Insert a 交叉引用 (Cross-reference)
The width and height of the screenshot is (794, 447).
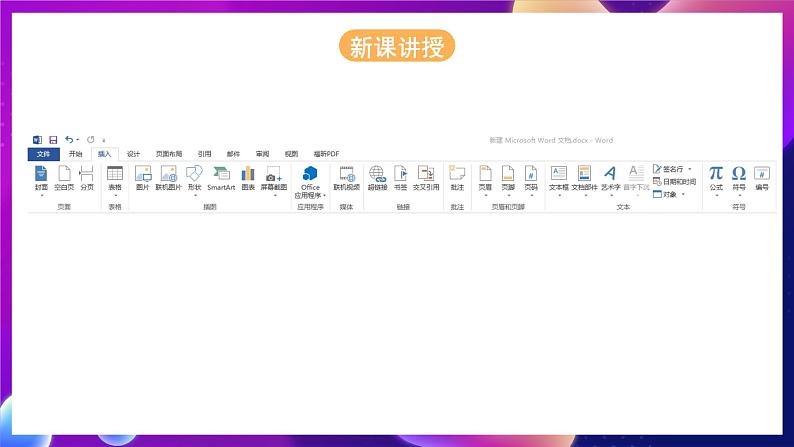pos(426,178)
